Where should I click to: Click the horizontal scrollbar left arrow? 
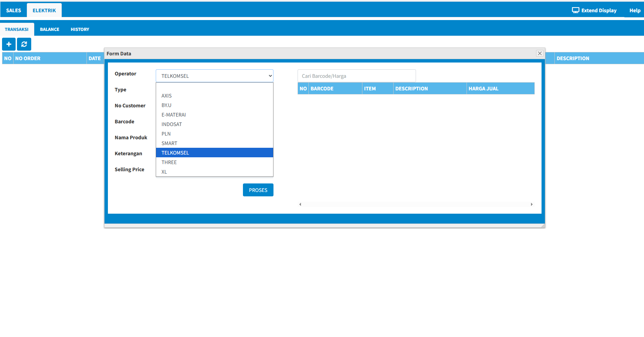pos(300,204)
